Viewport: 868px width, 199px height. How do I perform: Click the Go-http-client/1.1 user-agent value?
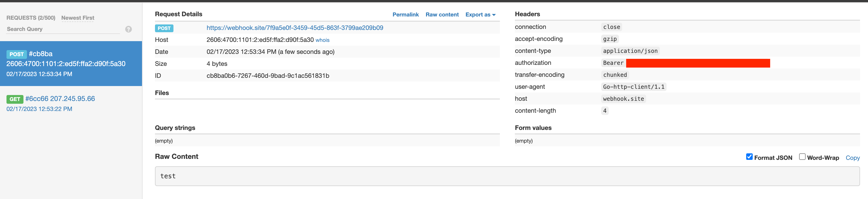pos(633,87)
